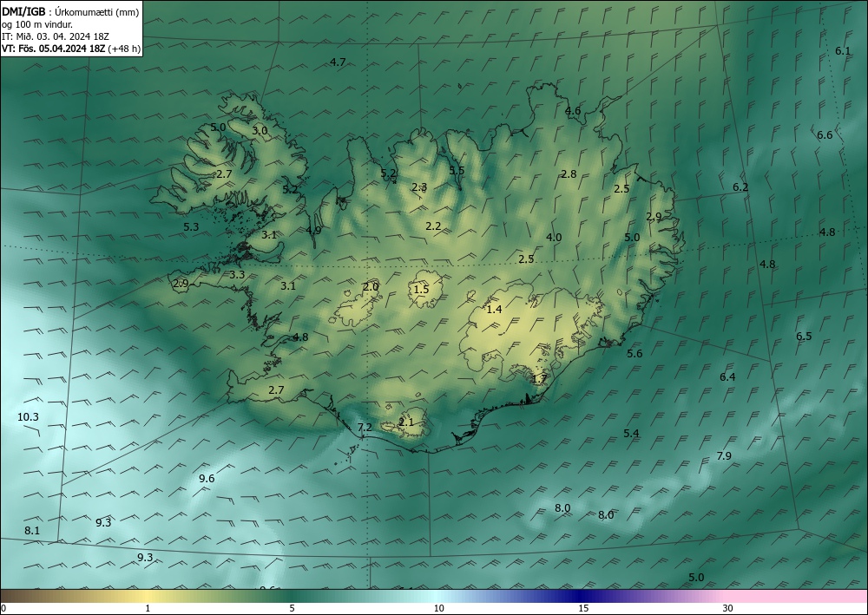Click the 2.2 value in north-central Iceland
Screen dimensions: 868x615
(433, 226)
